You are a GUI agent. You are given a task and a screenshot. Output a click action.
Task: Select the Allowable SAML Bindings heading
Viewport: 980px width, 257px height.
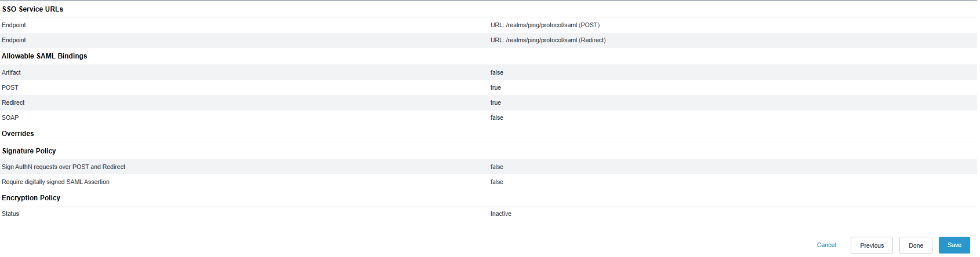click(44, 56)
